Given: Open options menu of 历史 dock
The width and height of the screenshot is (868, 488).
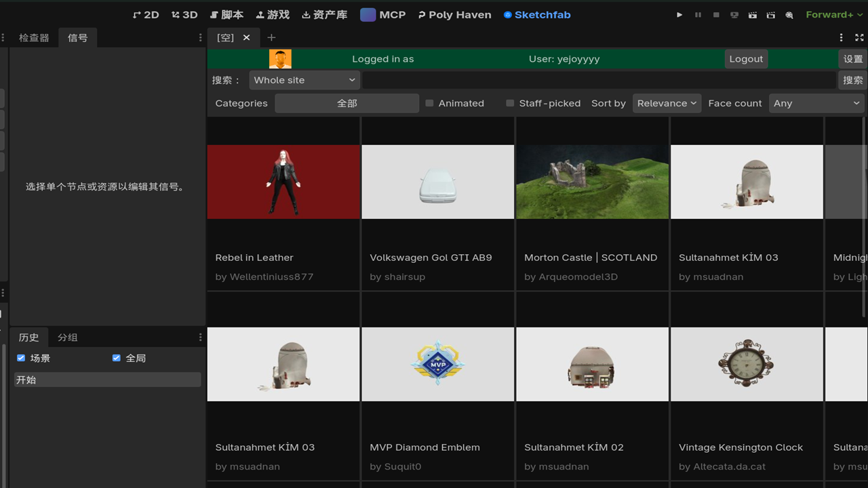Looking at the screenshot, I should [x=200, y=338].
